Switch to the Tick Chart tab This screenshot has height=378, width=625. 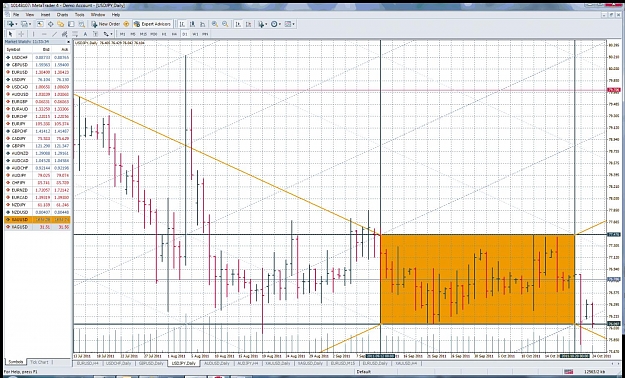[39, 362]
